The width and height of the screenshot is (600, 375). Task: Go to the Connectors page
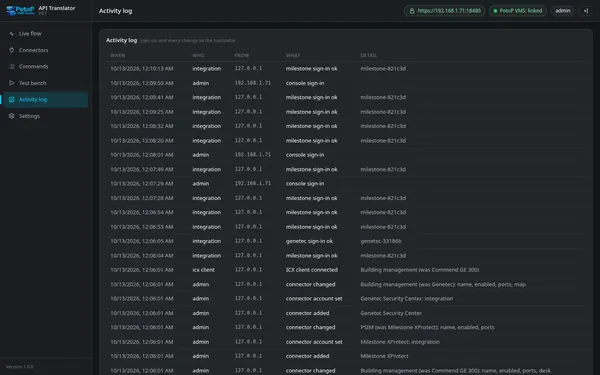tap(46, 50)
